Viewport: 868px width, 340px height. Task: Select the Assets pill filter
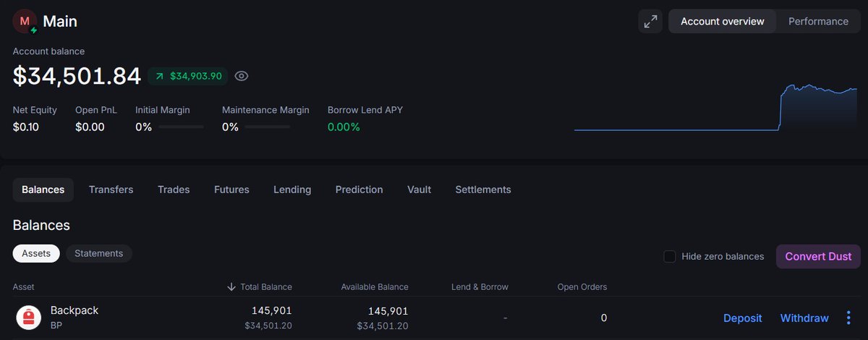[36, 253]
